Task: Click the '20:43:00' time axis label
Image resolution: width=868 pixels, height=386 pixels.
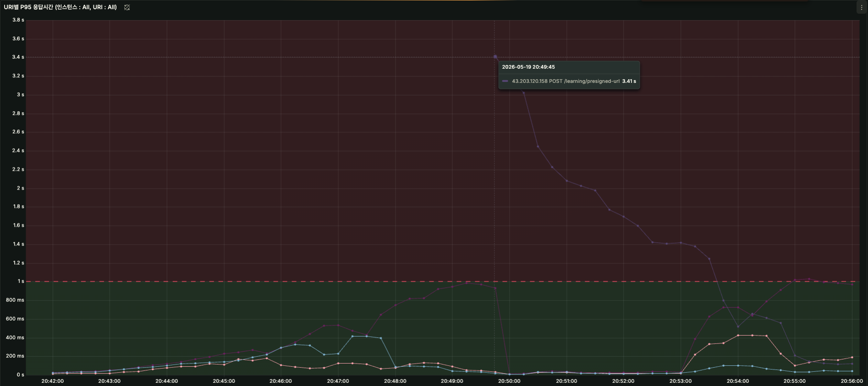Action: (110, 381)
